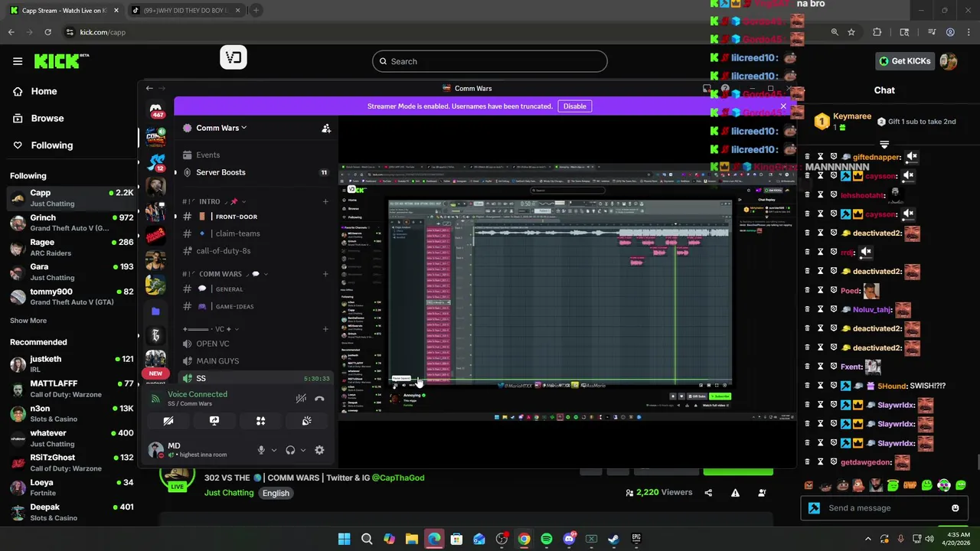Image resolution: width=980 pixels, height=551 pixels.
Task: Collapse chat leaderboard handle
Action: click(x=884, y=144)
